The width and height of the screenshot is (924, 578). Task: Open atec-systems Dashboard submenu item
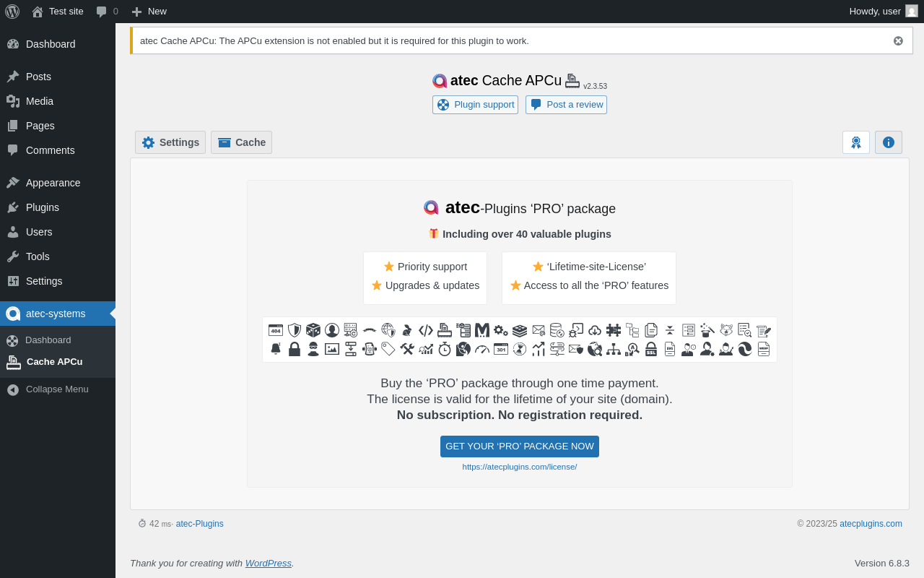point(58,340)
